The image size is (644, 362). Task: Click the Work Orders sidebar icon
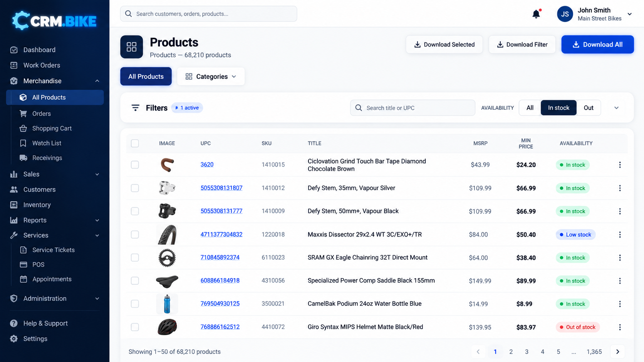point(14,65)
